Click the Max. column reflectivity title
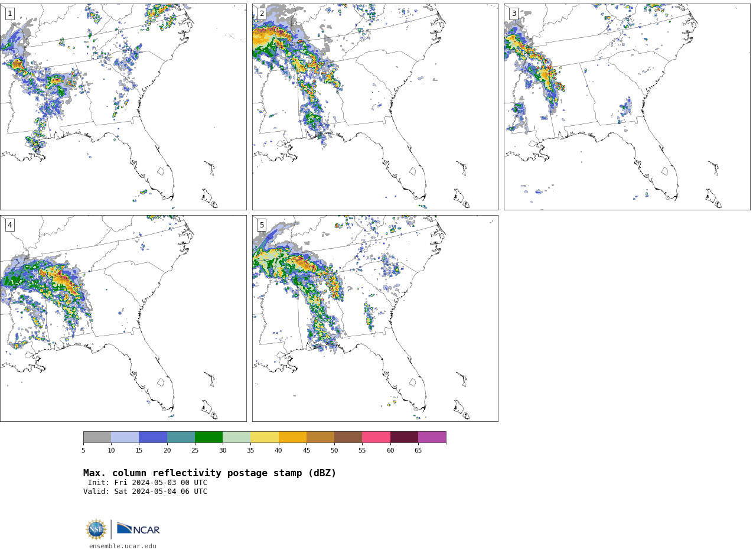 click(210, 473)
